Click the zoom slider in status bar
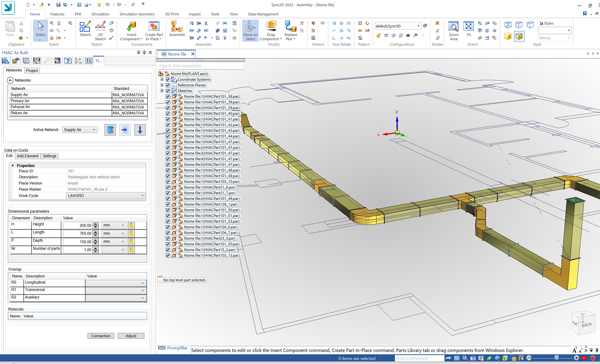 (x=556, y=357)
